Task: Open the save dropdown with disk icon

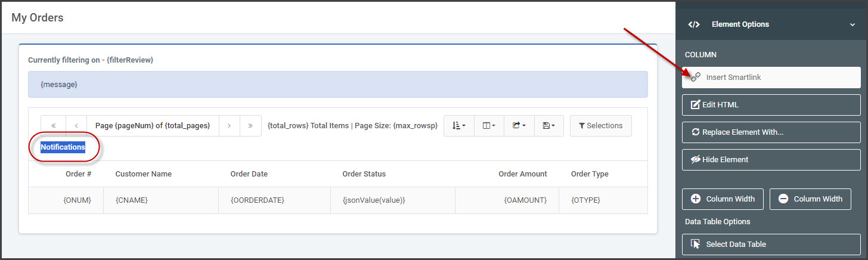Action: [x=549, y=126]
